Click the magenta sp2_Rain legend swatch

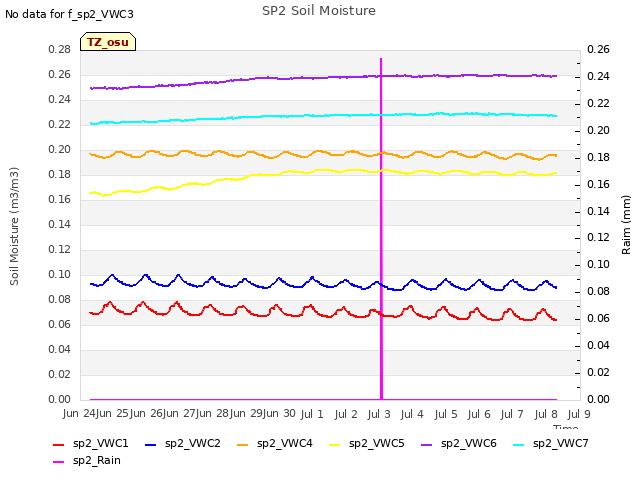[x=59, y=462]
